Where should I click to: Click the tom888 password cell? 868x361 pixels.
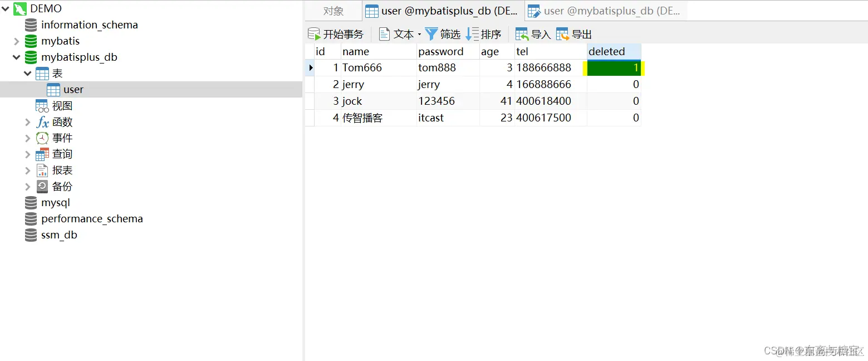coord(448,68)
